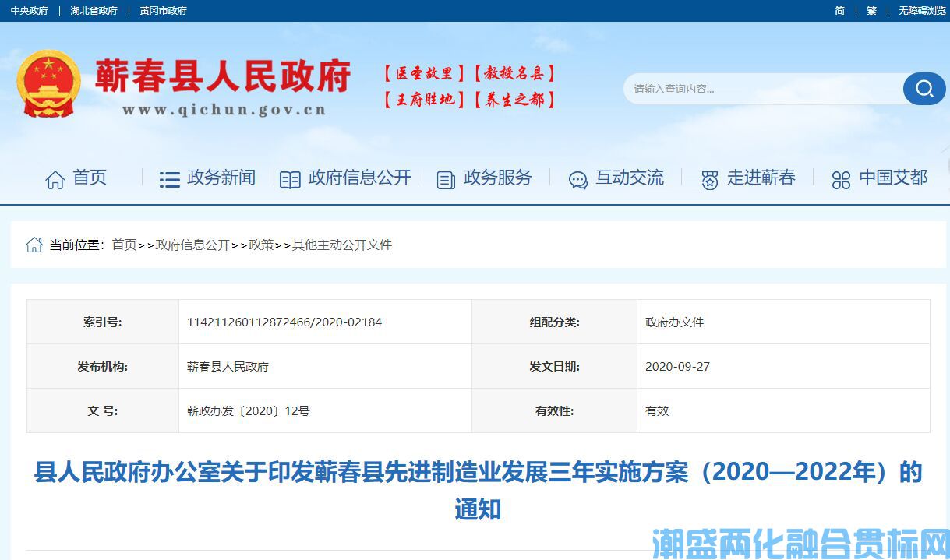Open the 政府信息公开 menu item
Viewport: 950px width, 560px height.
pos(359,178)
